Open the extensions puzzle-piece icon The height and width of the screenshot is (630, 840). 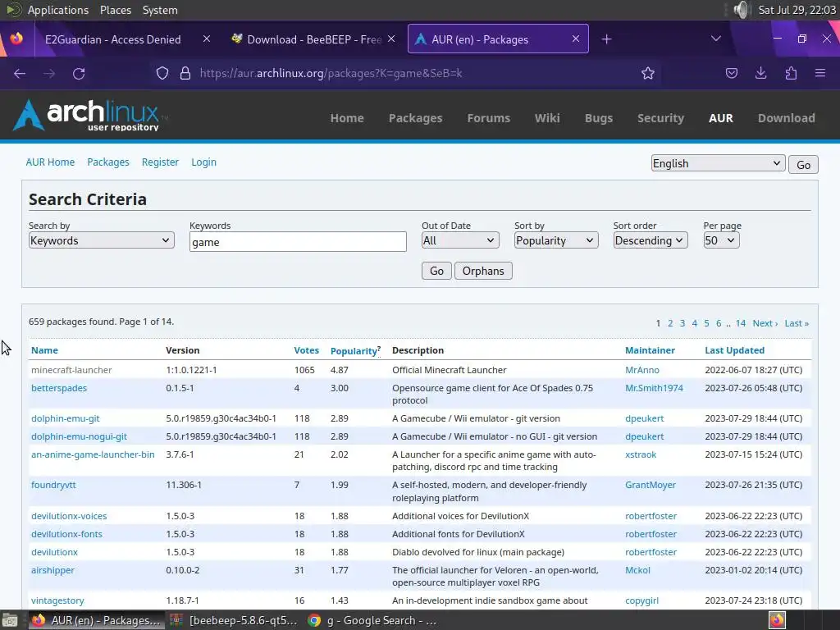(x=791, y=73)
